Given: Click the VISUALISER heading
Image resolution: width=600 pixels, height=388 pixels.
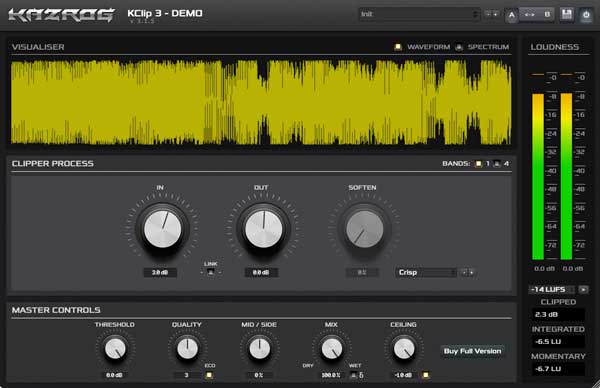Looking at the screenshot, I should pos(38,47).
